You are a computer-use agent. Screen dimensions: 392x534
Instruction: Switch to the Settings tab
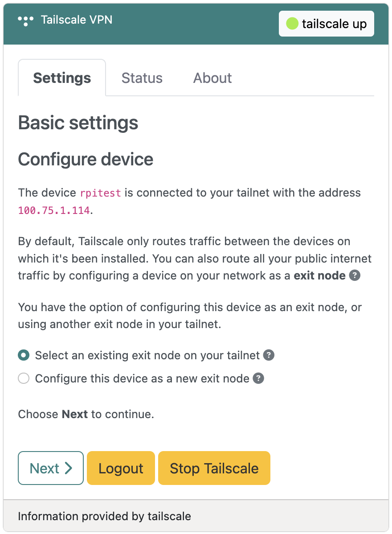pos(62,78)
